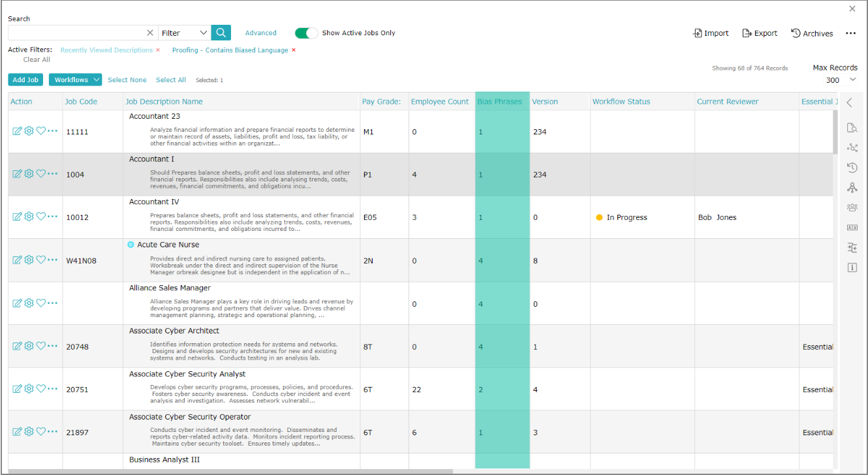The height and width of the screenshot is (475, 868).
Task: Favorite the Acute Care Nurse job (heart)
Action: 40,260
